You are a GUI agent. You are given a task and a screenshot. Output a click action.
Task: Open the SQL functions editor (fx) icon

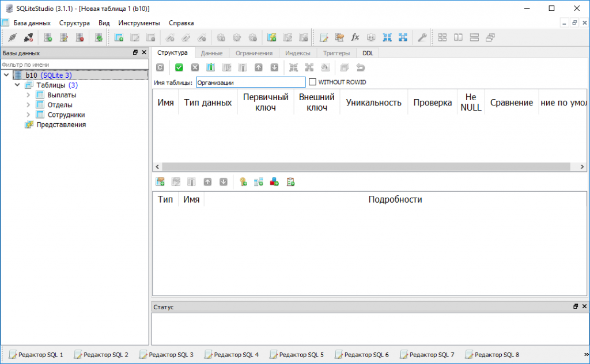click(355, 37)
